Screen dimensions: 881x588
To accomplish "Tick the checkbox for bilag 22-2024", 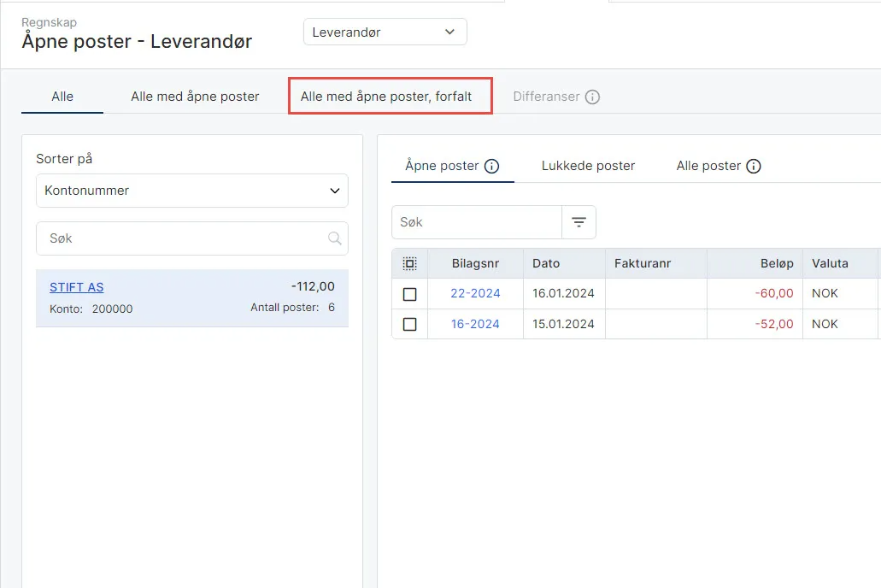I will tap(409, 294).
